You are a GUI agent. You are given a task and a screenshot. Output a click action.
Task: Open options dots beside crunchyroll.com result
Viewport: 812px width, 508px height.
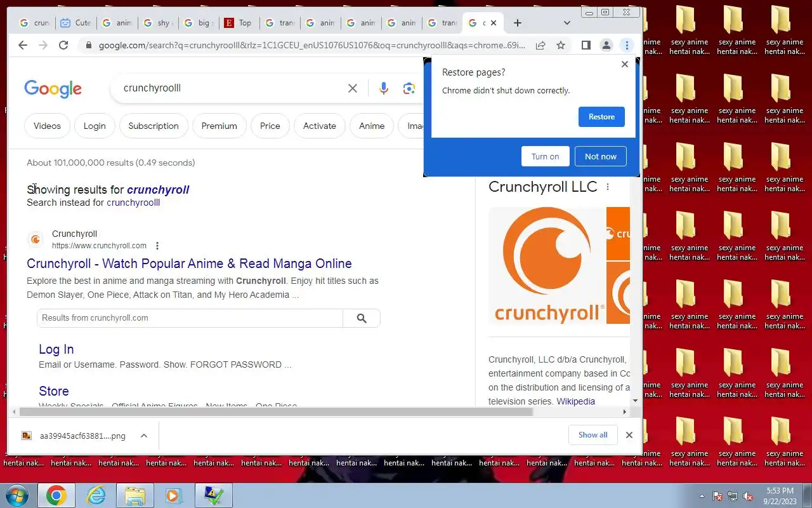(x=157, y=246)
